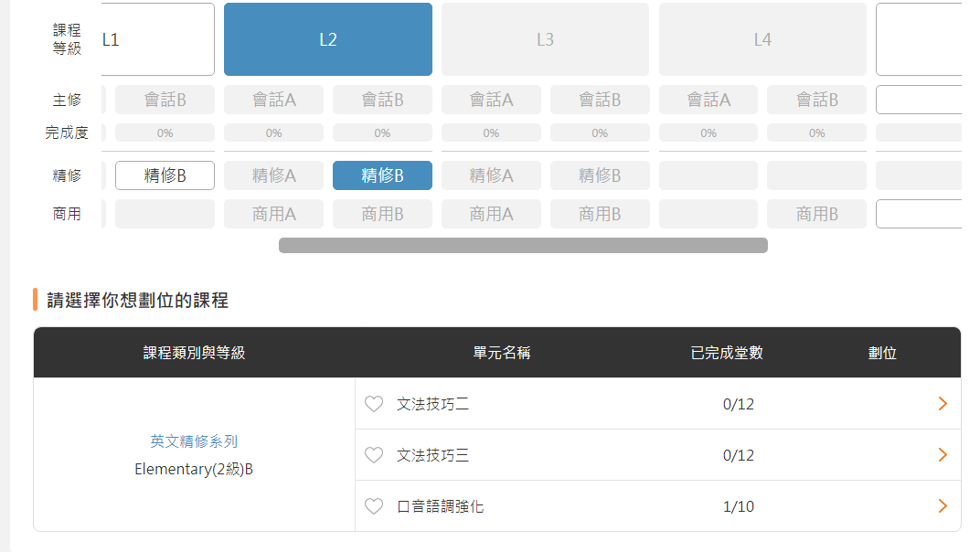Click the horizontal course-level scrollbar
The image size is (980, 552).
point(523,245)
